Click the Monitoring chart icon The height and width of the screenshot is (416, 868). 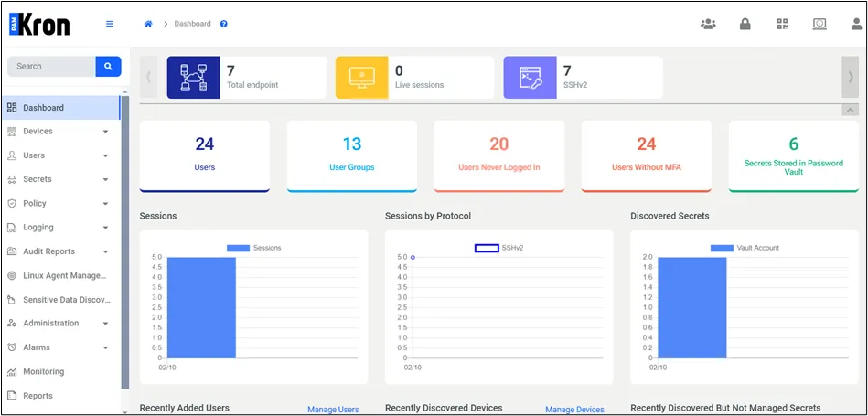point(12,372)
